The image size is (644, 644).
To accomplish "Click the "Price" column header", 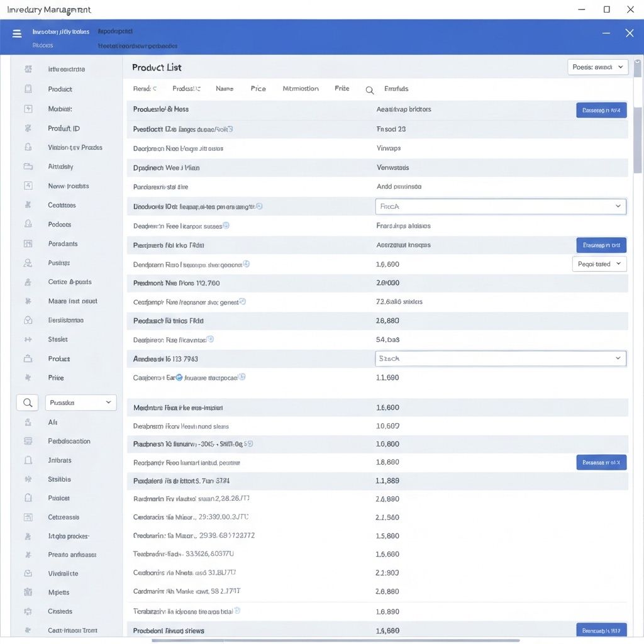I will (258, 89).
